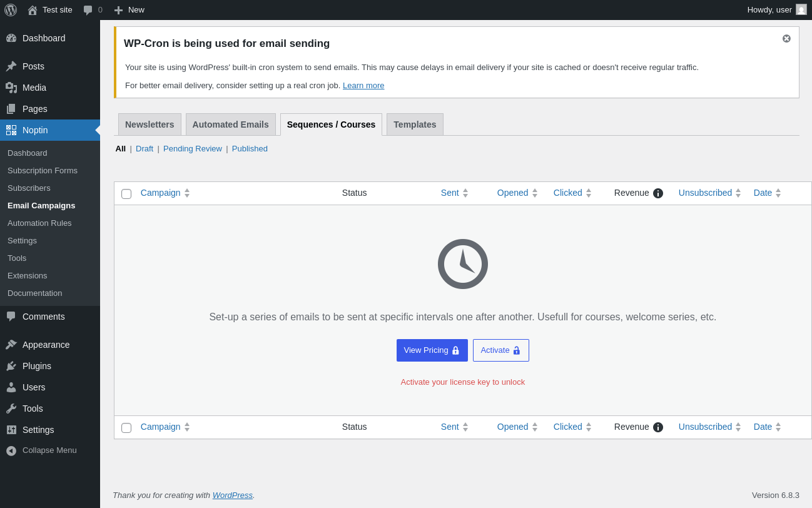Image resolution: width=812 pixels, height=508 pixels.
Task: Open Automation Rules in the Noptin submenu
Action: (x=39, y=223)
